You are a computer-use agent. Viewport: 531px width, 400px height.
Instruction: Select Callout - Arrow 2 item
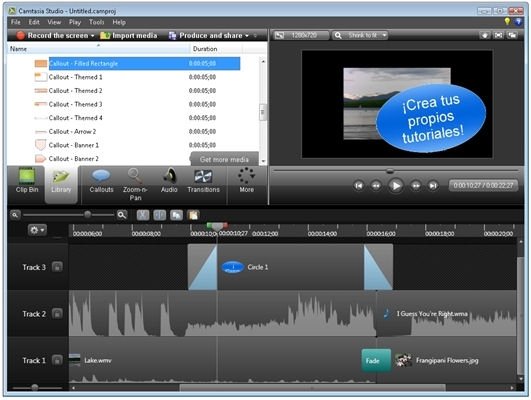pos(137,131)
